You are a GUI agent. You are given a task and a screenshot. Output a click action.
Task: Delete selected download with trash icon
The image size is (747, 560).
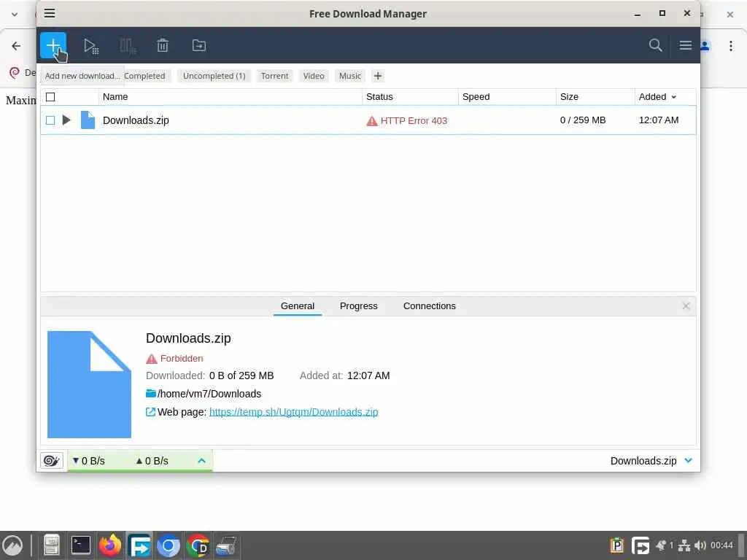pyautogui.click(x=163, y=46)
